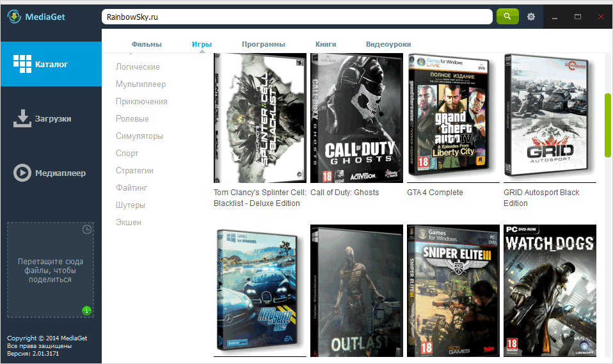Click the green search magnifier button
This screenshot has width=613, height=364.
coord(507,17)
